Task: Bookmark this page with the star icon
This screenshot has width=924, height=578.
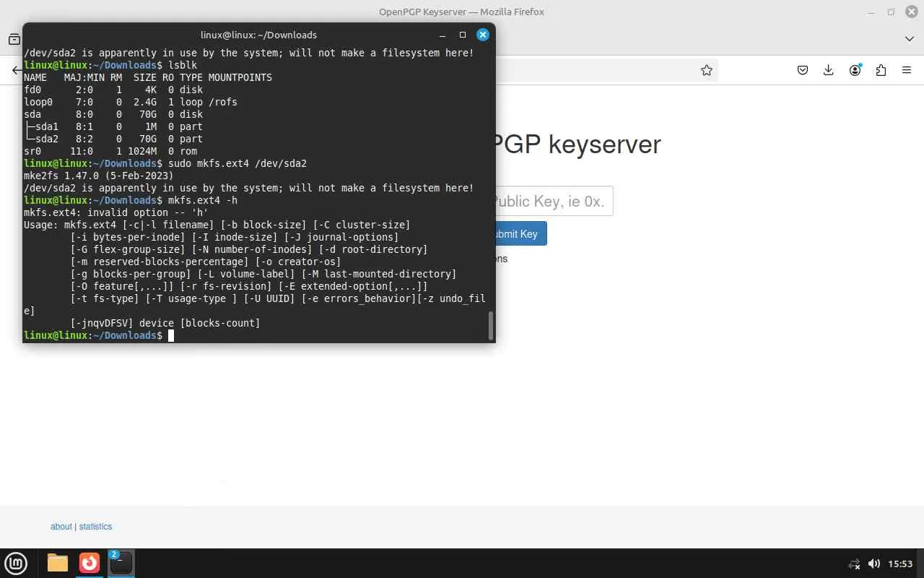Action: click(x=707, y=70)
